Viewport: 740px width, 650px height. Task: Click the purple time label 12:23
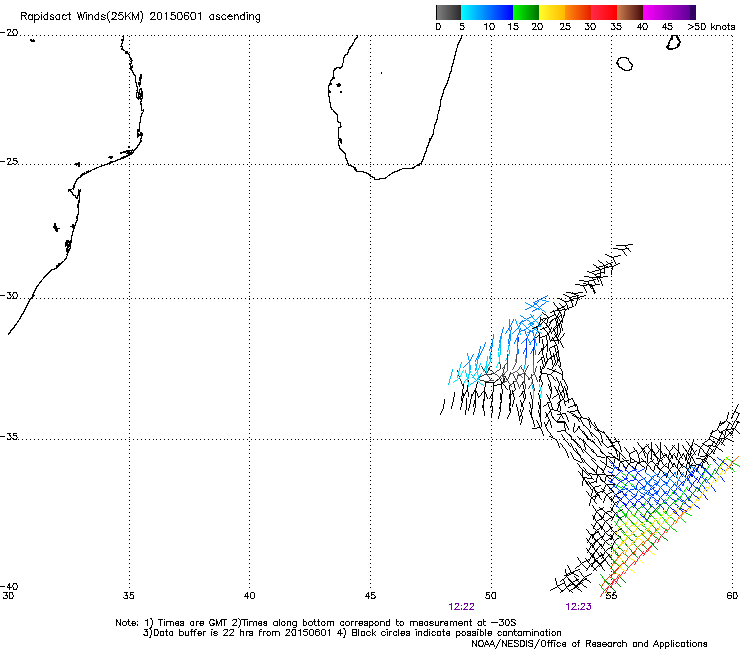point(578,607)
